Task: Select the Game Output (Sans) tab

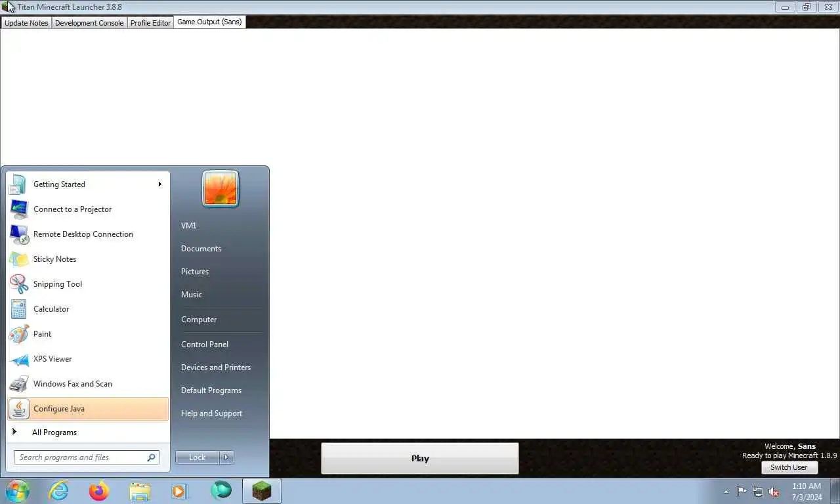Action: pos(209,22)
